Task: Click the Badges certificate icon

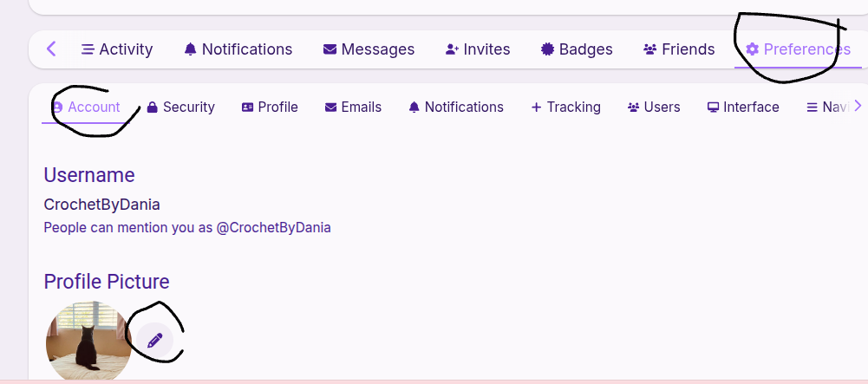Action: (547, 49)
